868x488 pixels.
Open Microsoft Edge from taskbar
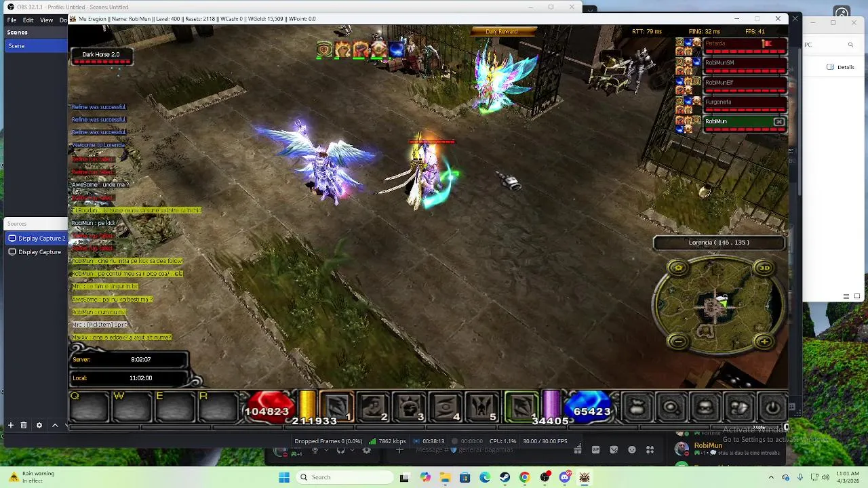pos(485,477)
